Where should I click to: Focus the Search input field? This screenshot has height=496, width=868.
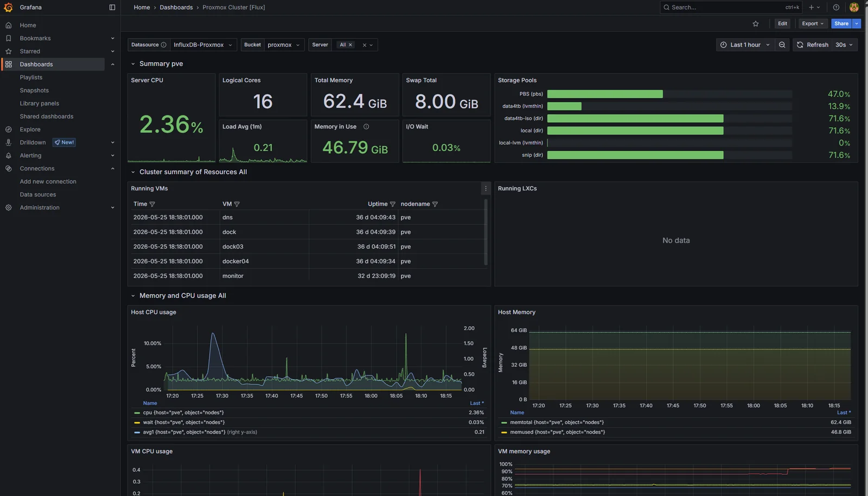click(x=731, y=8)
